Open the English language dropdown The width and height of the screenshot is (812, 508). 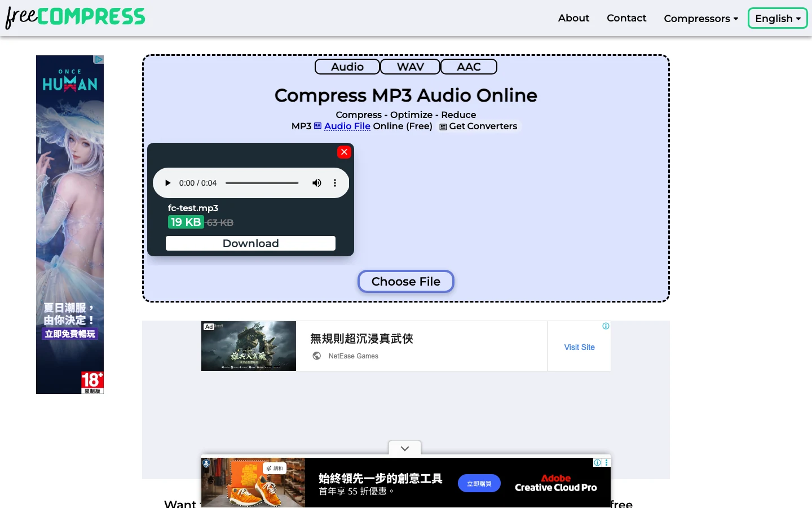pos(778,18)
